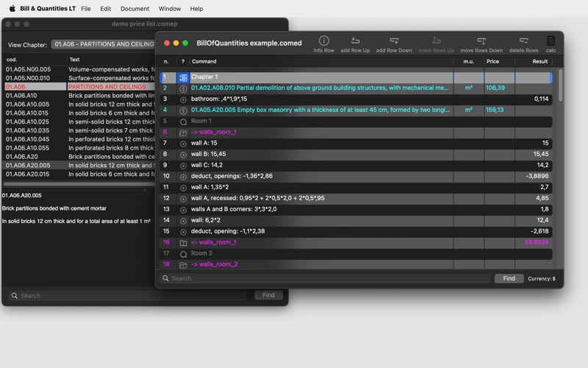Click the plus icon in wall B: 15,45 row
The height and width of the screenshot is (368, 588).
pyautogui.click(x=183, y=155)
